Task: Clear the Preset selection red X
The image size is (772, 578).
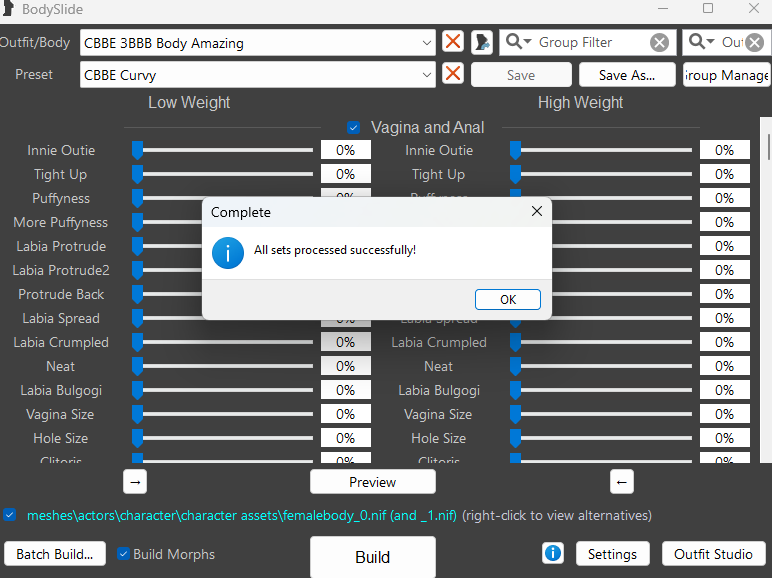Action: (x=453, y=74)
